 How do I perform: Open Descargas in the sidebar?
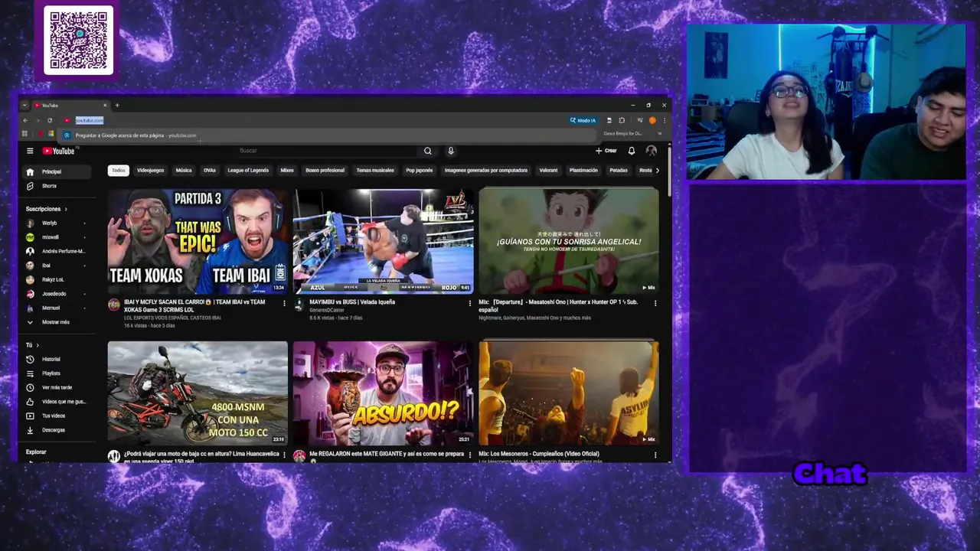(x=55, y=430)
